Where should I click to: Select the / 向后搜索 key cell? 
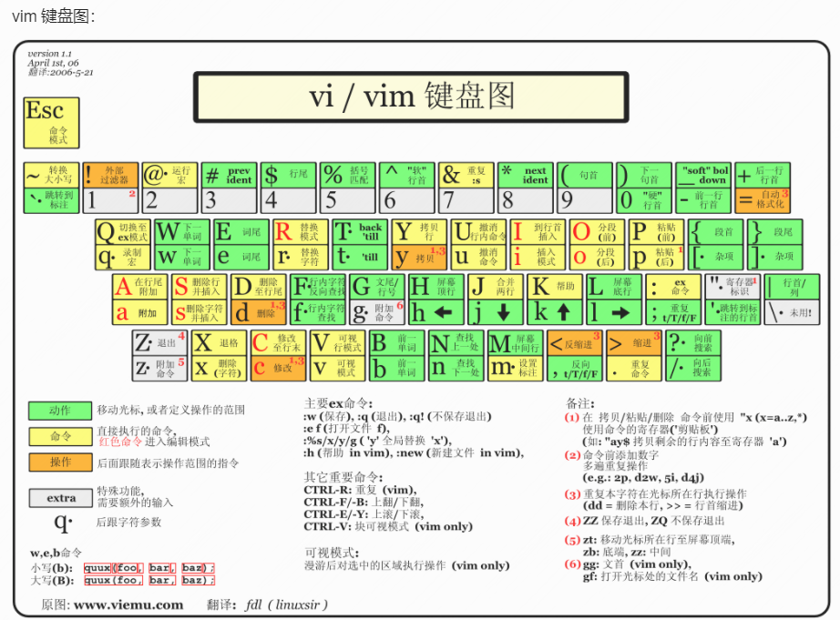(x=693, y=369)
